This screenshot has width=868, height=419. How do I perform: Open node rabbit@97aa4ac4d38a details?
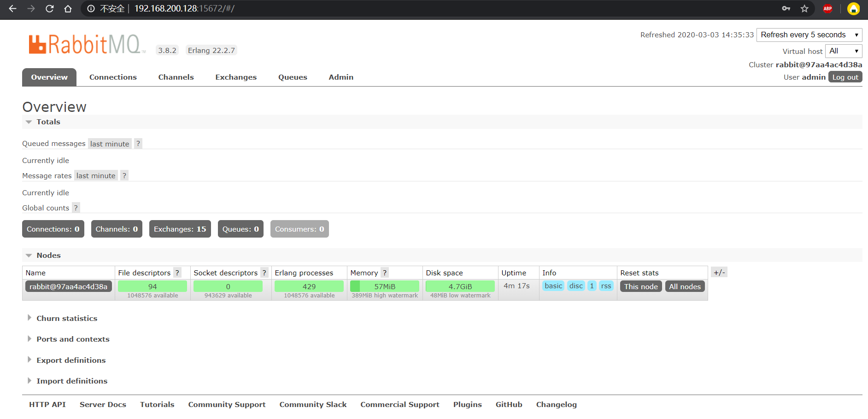68,287
